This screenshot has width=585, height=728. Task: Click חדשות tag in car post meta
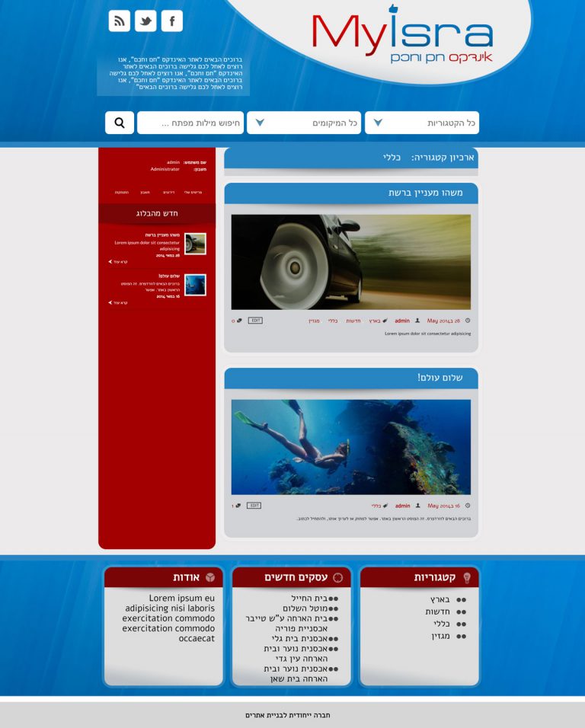click(353, 321)
